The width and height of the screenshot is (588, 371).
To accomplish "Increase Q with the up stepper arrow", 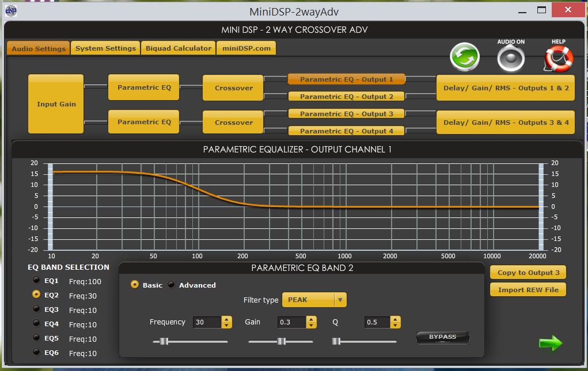I will pos(395,319).
